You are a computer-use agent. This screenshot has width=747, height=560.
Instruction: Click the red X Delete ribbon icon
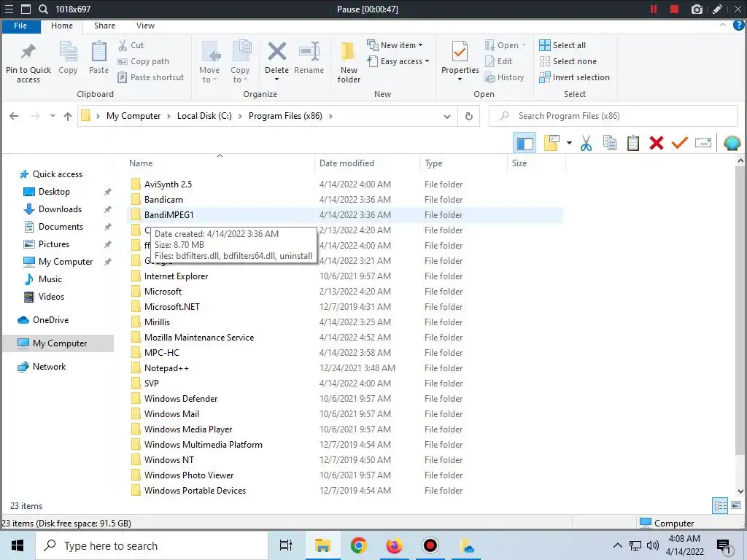click(276, 52)
